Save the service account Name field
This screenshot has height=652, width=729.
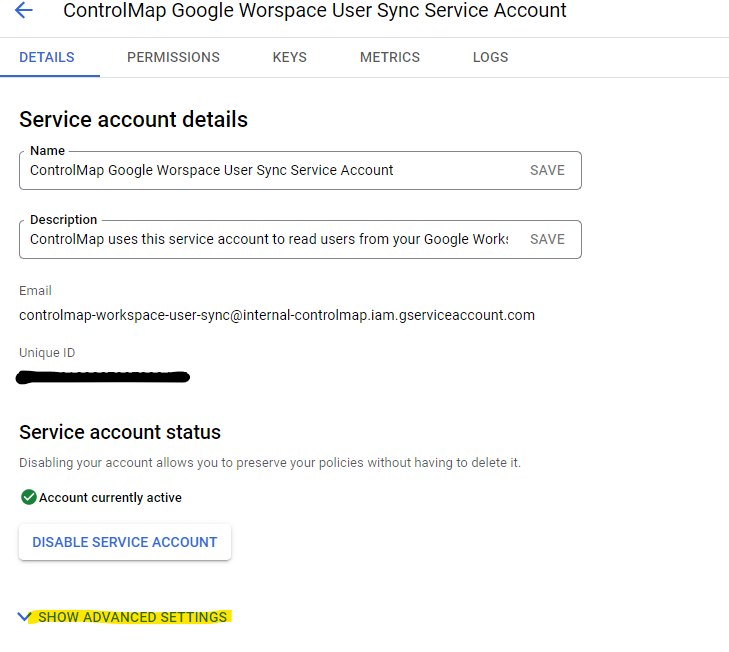[547, 170]
